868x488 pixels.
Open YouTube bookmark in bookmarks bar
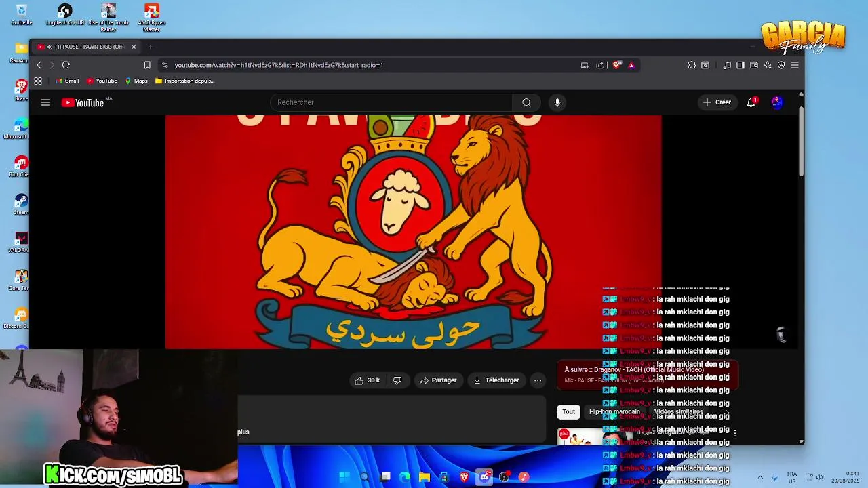(102, 81)
